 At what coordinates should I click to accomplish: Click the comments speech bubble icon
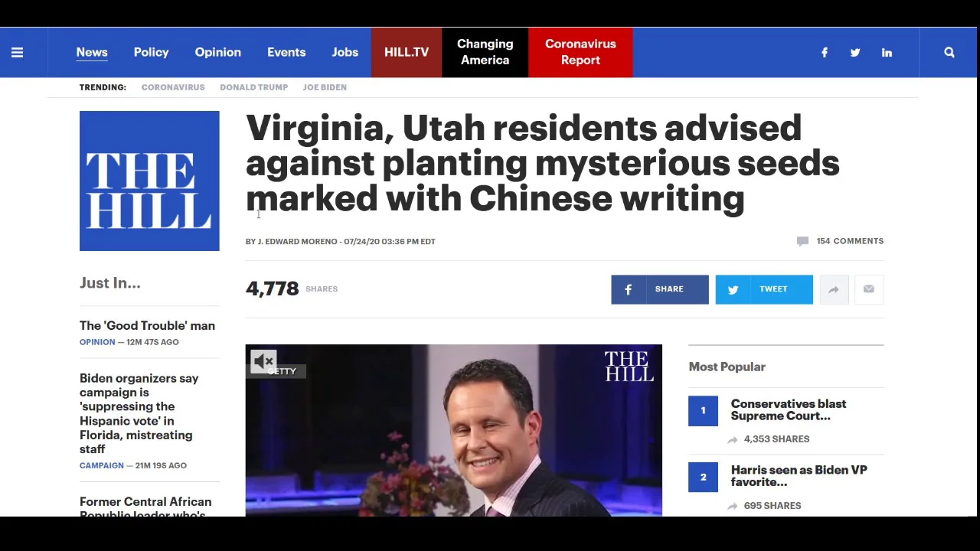[x=802, y=241]
